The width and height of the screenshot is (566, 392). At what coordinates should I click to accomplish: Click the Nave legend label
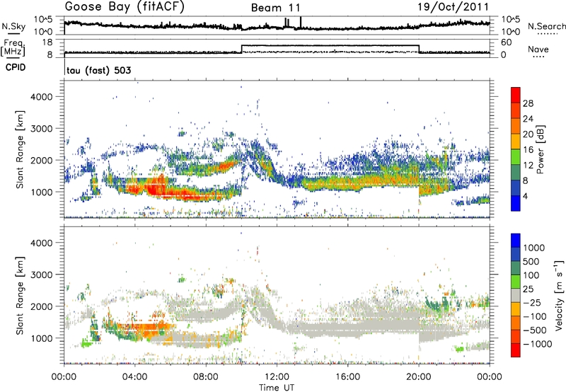point(538,50)
